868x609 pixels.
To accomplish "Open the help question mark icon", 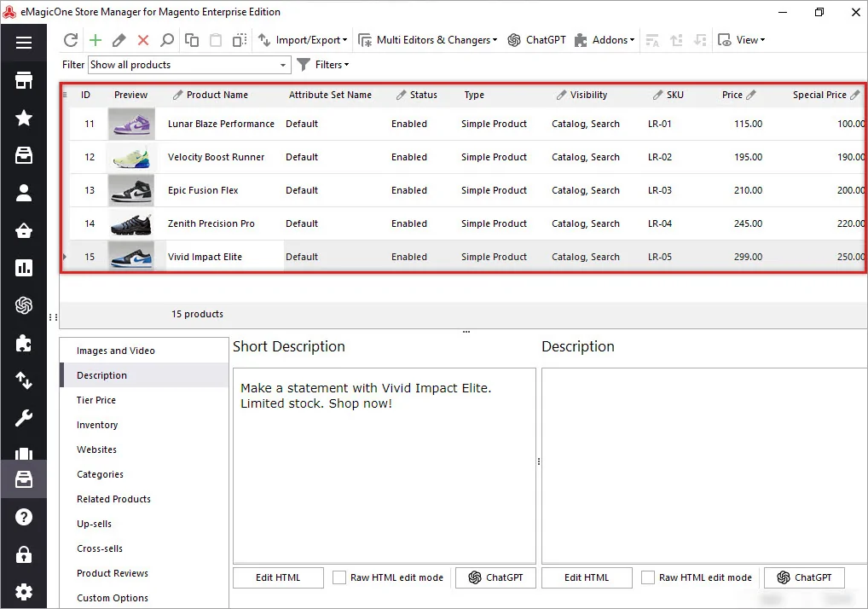I will (x=23, y=517).
